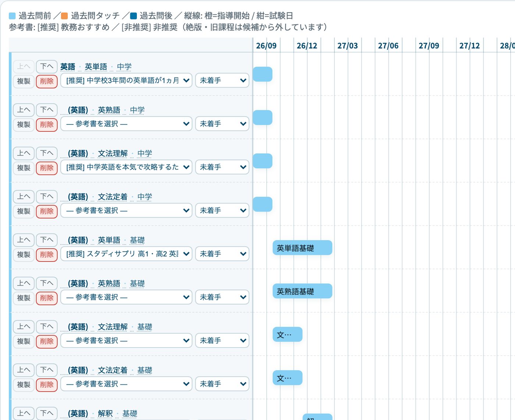Select the 英単語基礎 bar on the timeline
This screenshot has width=515, height=420.
pyautogui.click(x=302, y=248)
